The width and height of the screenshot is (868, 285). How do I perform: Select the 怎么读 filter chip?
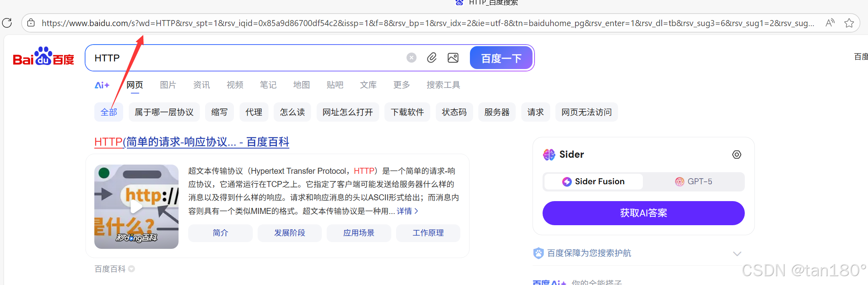pyautogui.click(x=293, y=112)
